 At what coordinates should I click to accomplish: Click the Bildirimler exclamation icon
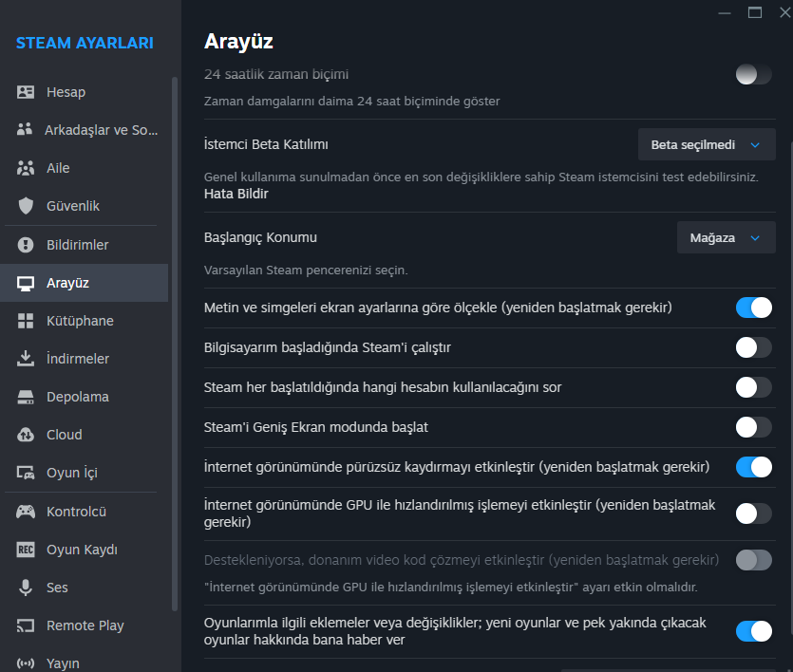point(26,245)
